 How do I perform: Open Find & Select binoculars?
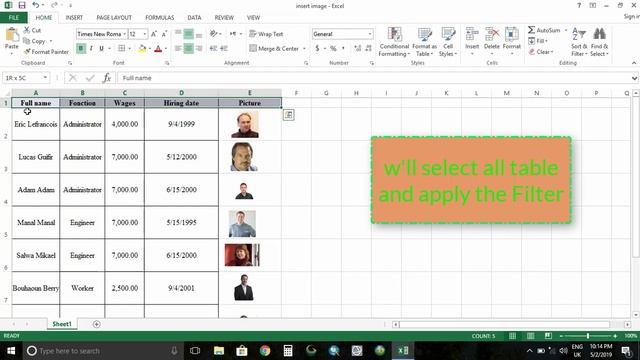(x=599, y=42)
